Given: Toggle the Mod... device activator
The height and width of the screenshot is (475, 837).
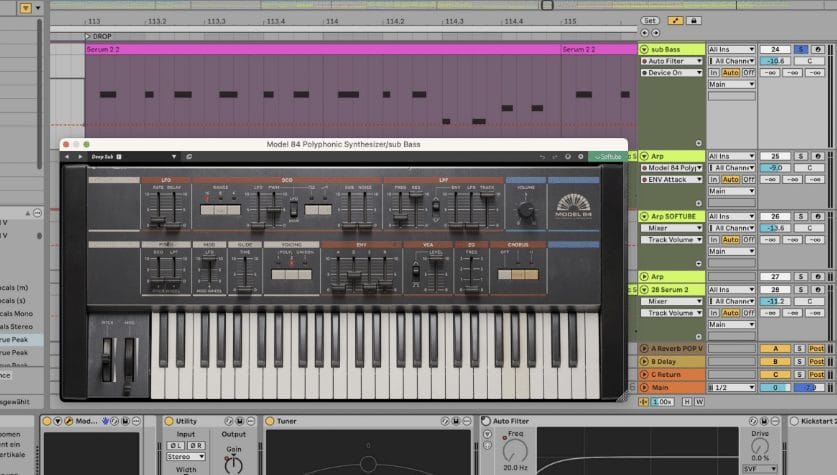Looking at the screenshot, I should click(x=47, y=421).
